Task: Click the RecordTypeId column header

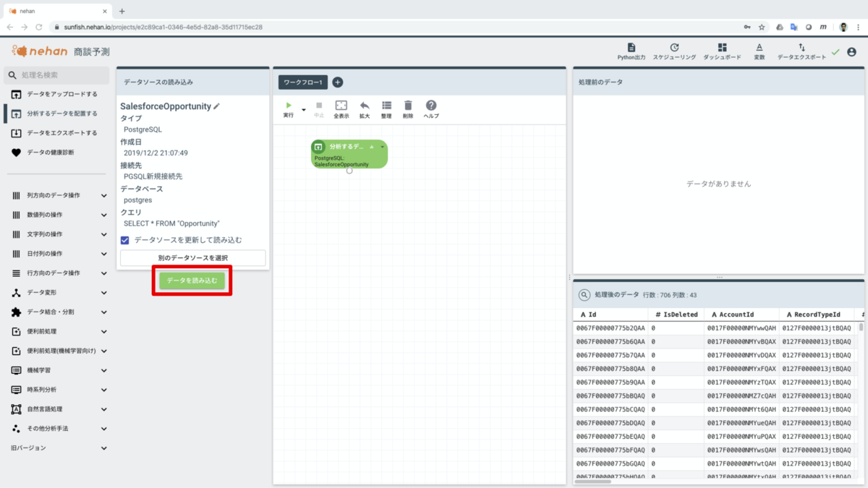Action: pyautogui.click(x=816, y=314)
